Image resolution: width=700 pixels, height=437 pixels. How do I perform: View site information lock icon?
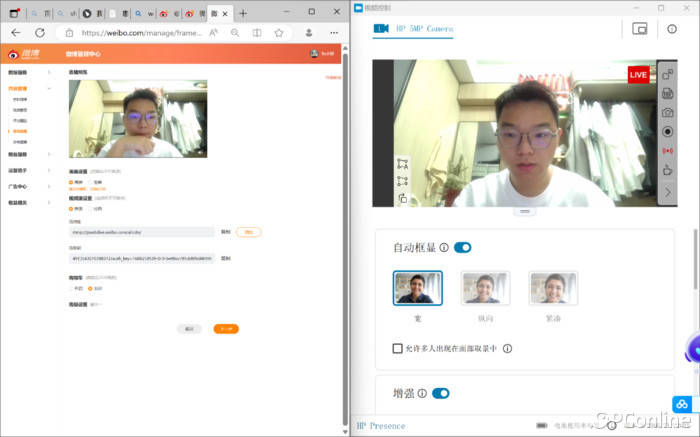coord(69,33)
